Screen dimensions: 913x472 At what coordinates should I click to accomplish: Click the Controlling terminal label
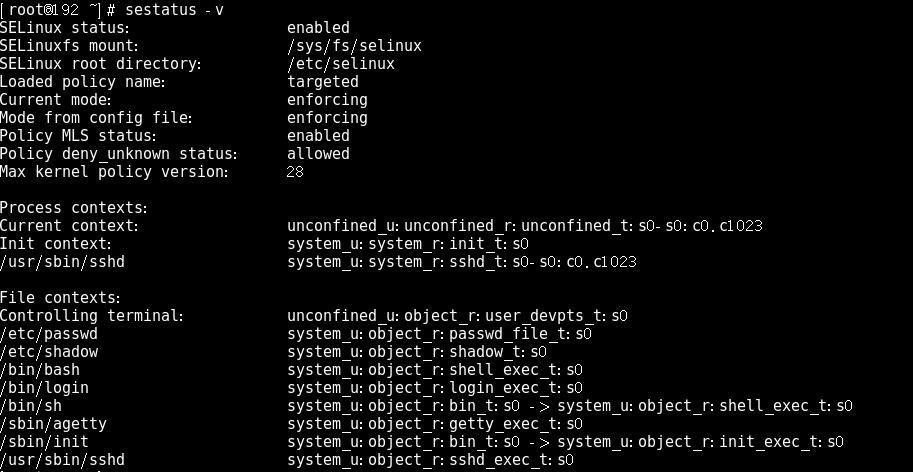click(x=92, y=316)
